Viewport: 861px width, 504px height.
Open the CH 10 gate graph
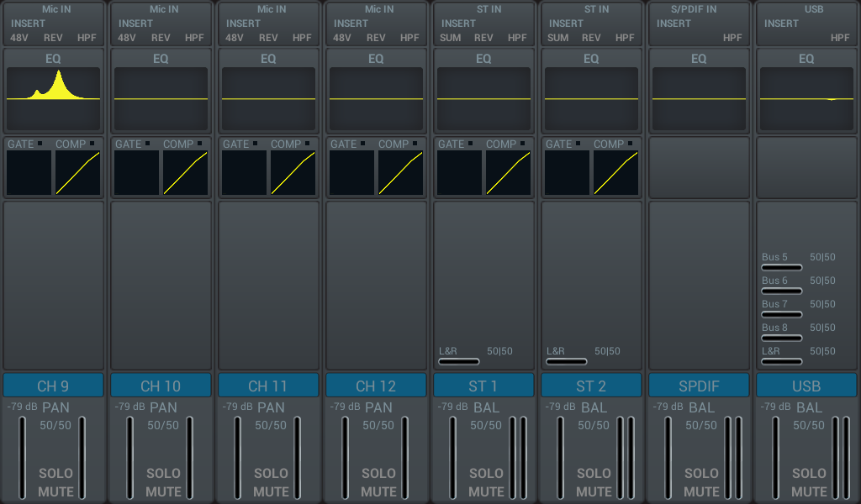pyautogui.click(x=137, y=173)
